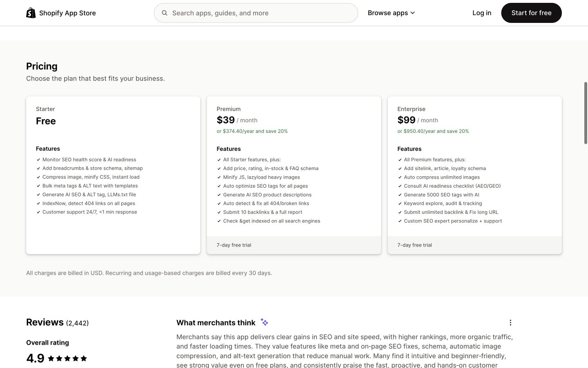588x368 pixels.
Task: Click the Shopify bag logo icon
Action: (x=31, y=13)
